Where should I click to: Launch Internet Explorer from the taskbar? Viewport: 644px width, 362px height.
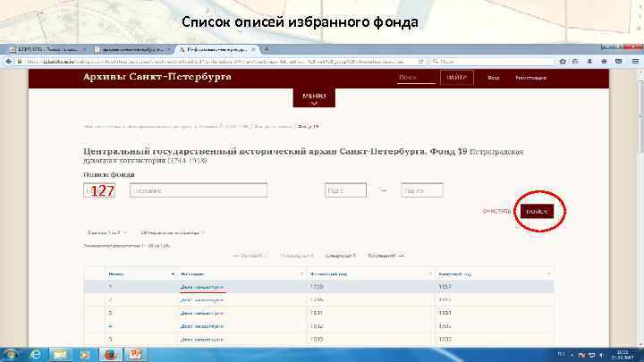tap(36, 355)
